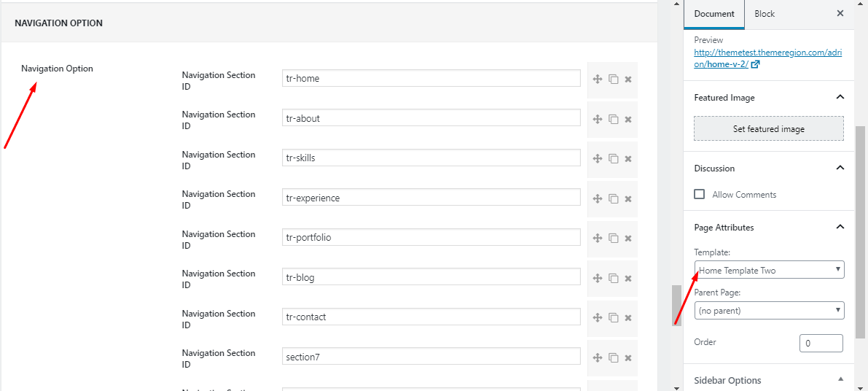This screenshot has width=868, height=391.
Task: Focus the tr-about section ID field
Action: 431,118
